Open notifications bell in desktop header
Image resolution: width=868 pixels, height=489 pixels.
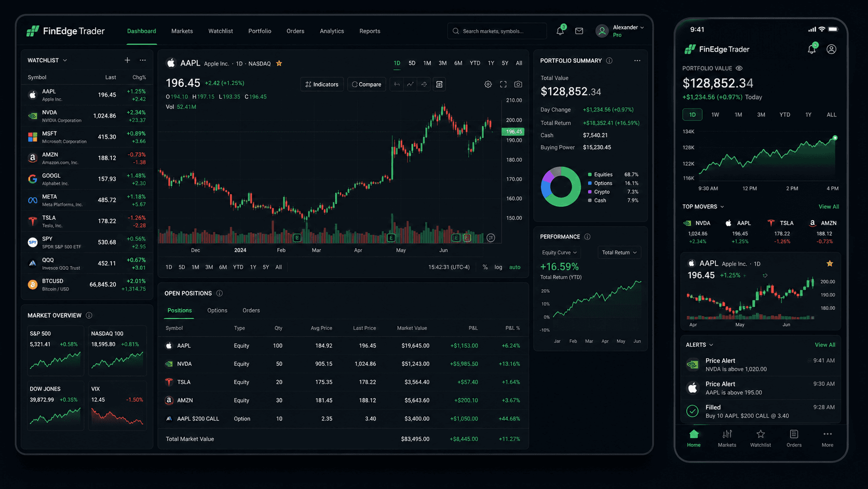(x=560, y=31)
